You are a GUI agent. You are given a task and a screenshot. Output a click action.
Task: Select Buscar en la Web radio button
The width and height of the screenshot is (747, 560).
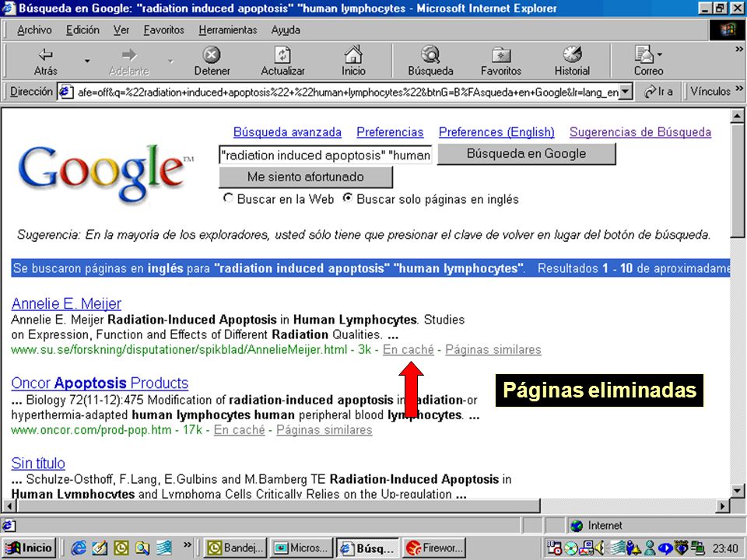(228, 198)
